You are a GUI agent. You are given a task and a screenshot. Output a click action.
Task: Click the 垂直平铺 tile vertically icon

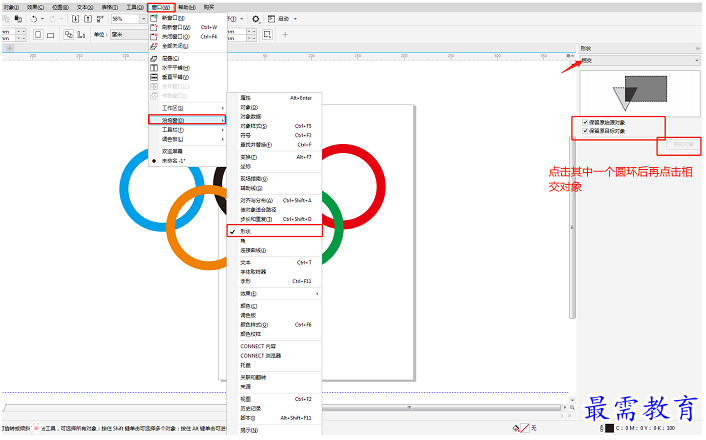coord(154,77)
